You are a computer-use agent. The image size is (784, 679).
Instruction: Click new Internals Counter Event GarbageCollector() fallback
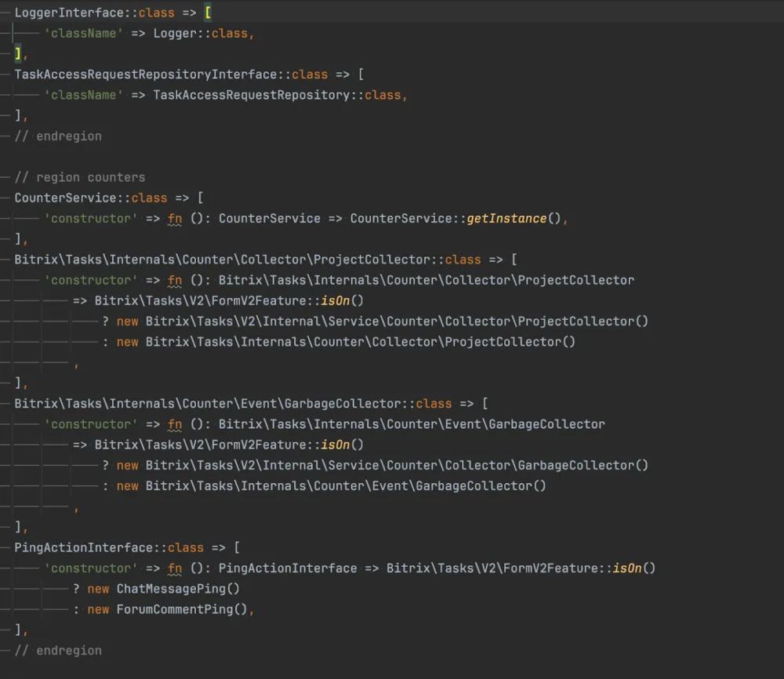coord(331,485)
